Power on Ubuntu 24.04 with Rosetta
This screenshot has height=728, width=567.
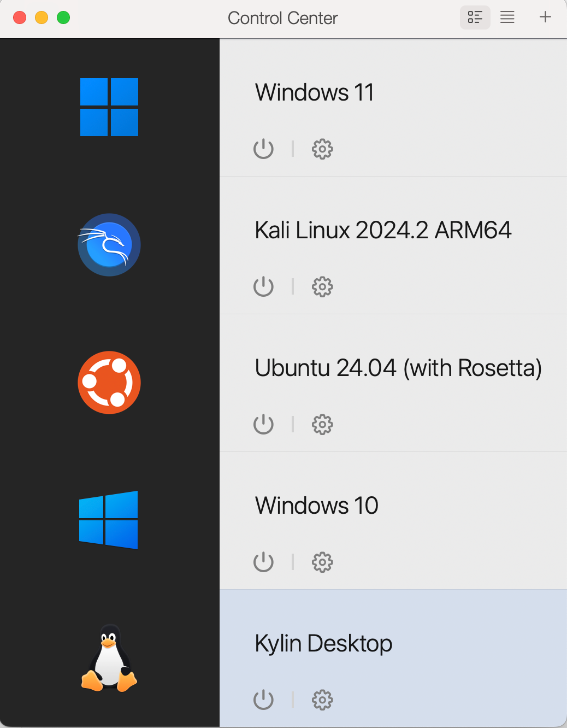tap(263, 424)
